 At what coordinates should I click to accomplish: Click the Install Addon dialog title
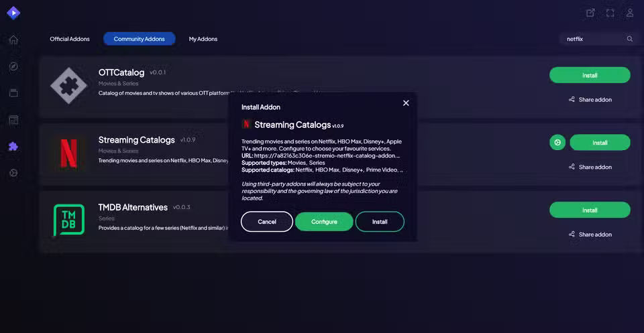(x=261, y=107)
